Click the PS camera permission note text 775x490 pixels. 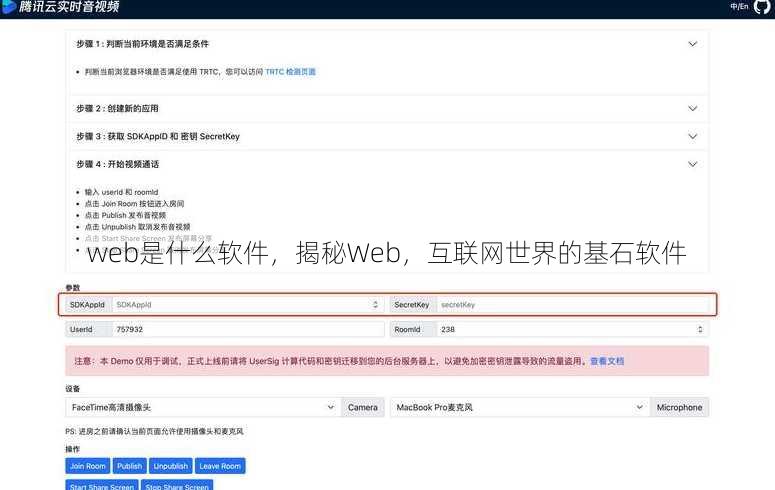point(154,431)
